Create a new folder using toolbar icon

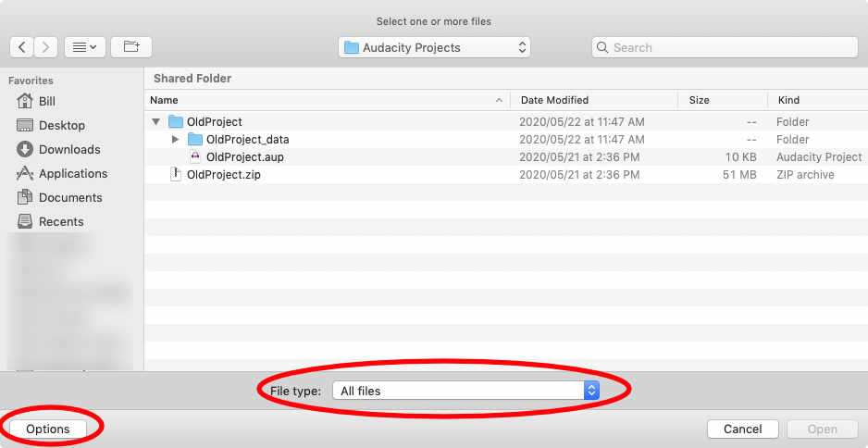tap(130, 47)
